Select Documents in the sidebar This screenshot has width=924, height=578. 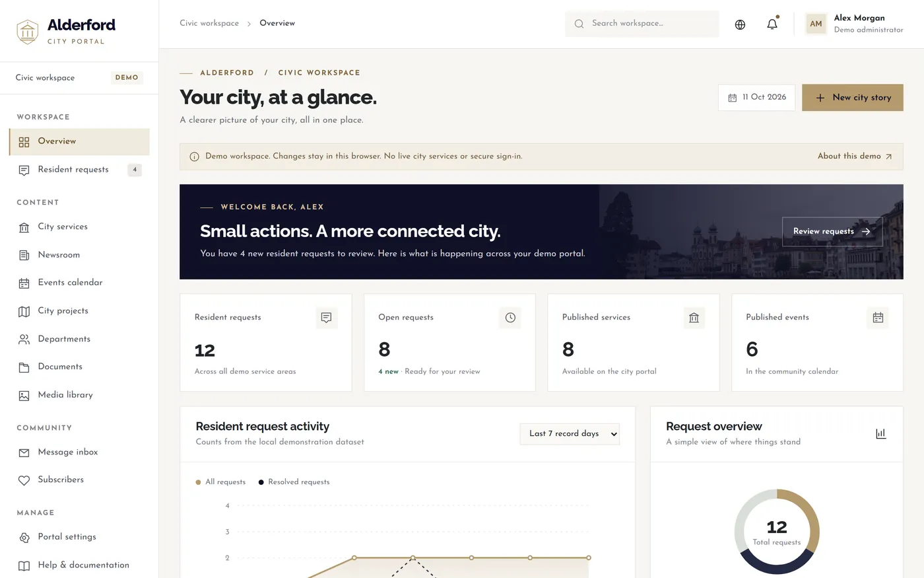coord(79,367)
